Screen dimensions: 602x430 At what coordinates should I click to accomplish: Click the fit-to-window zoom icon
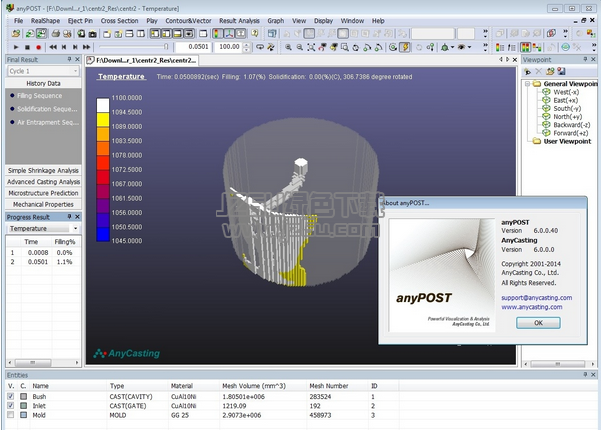(311, 47)
